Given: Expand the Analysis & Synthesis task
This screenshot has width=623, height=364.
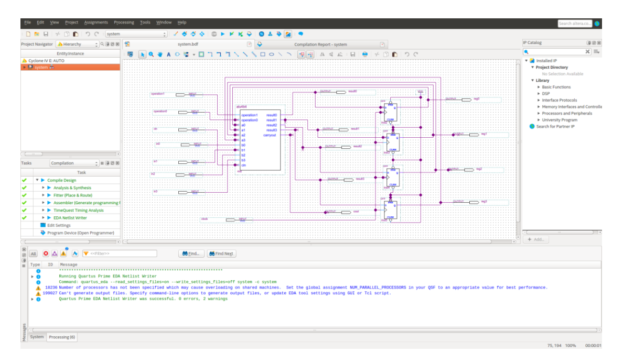Looking at the screenshot, I should 43,187.
